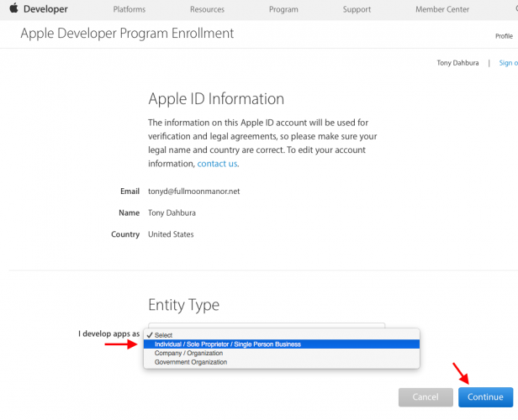The image size is (518, 420).
Task: Click the Apple Developer Program Enrollment heading
Action: click(x=127, y=34)
